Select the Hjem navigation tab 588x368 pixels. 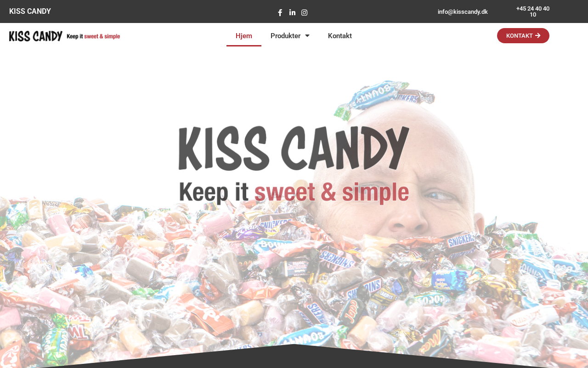[x=244, y=36]
